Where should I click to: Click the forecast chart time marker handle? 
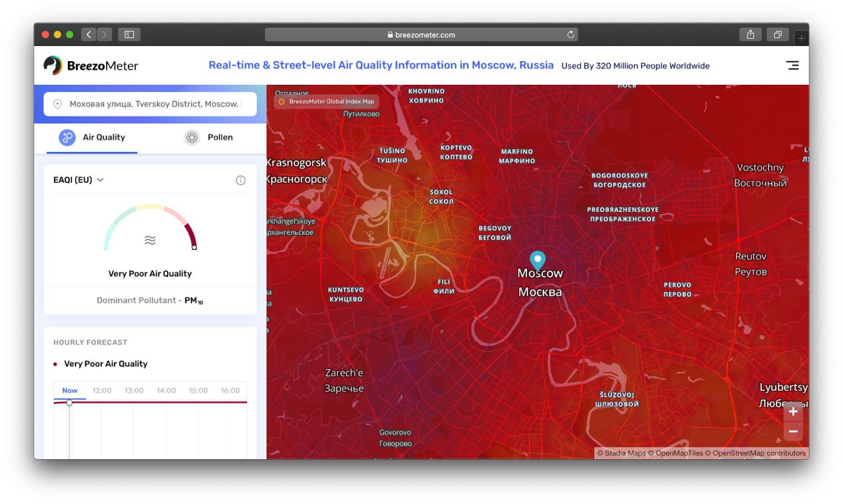69,403
